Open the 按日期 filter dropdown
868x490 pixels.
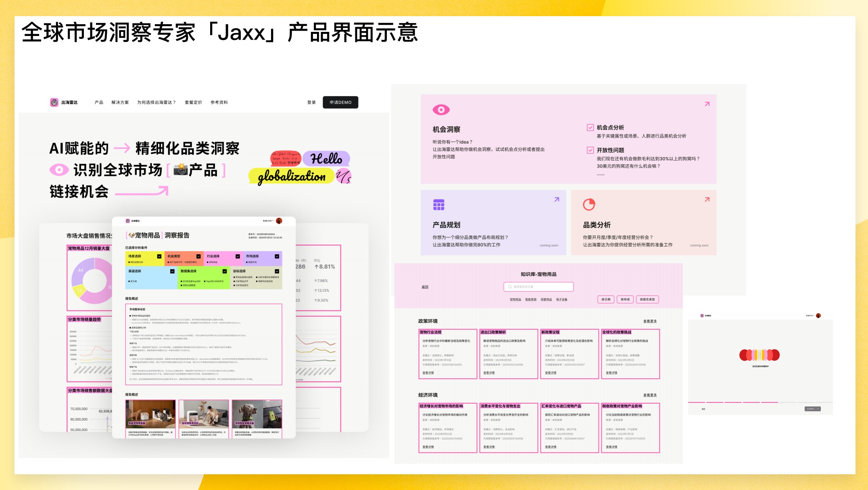click(605, 299)
